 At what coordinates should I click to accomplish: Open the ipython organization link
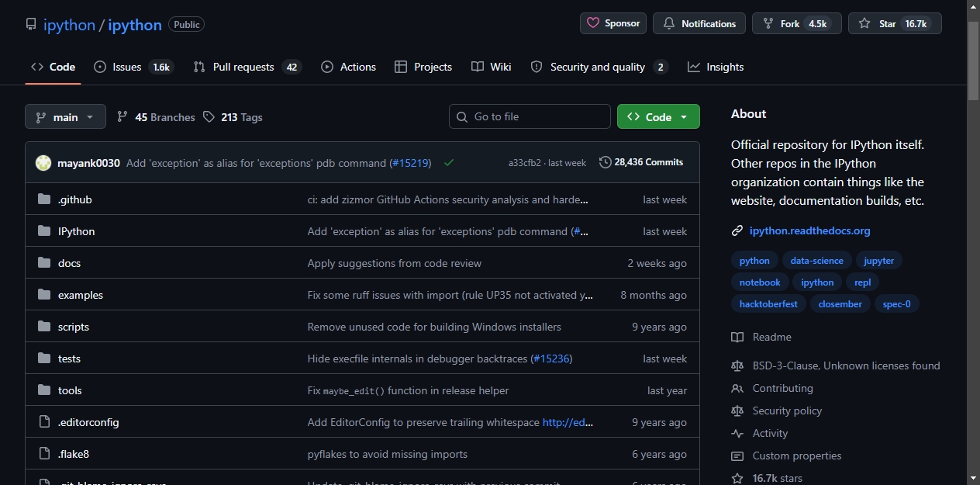(x=69, y=25)
